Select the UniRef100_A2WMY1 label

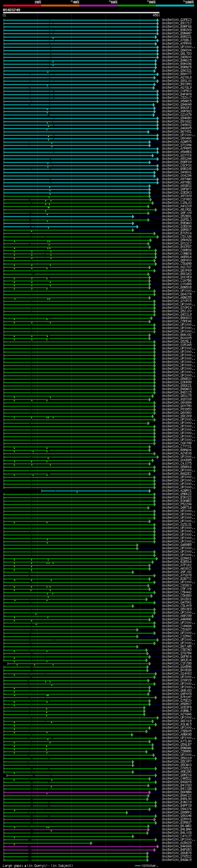click(176, 491)
